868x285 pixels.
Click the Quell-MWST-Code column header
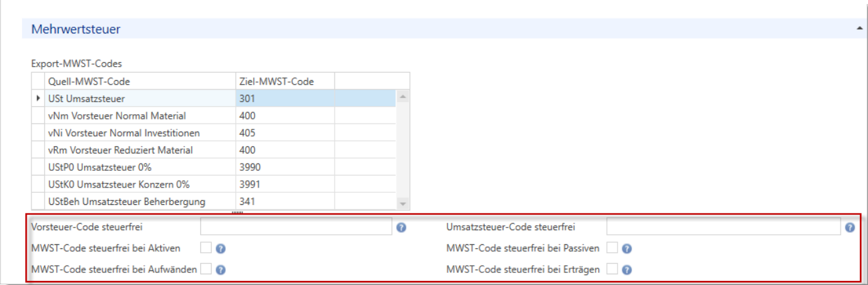(140, 81)
